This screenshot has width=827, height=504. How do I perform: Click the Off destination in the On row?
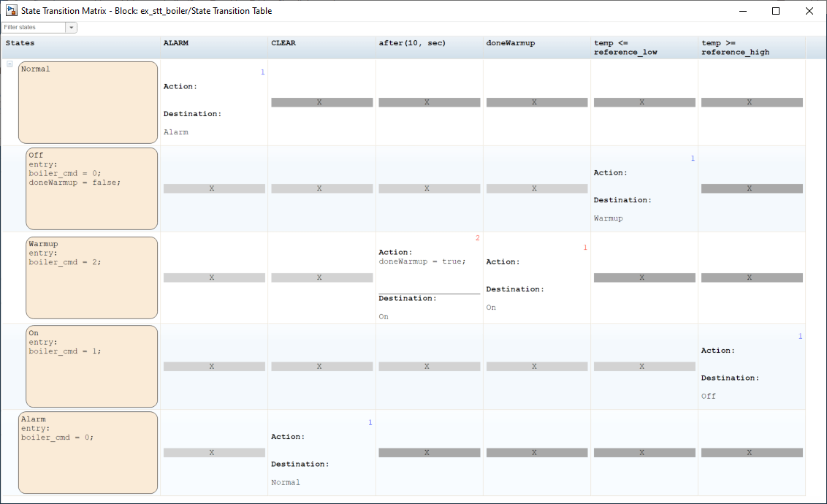[x=709, y=396]
